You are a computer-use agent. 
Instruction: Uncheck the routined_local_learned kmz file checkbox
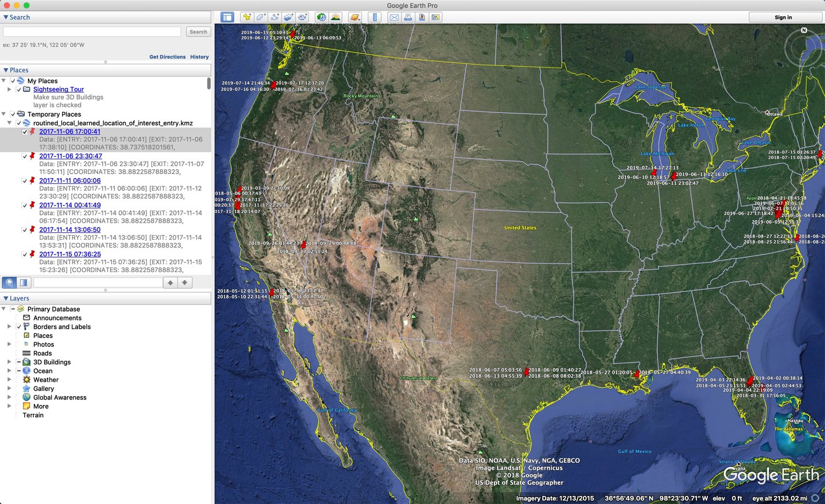point(19,123)
